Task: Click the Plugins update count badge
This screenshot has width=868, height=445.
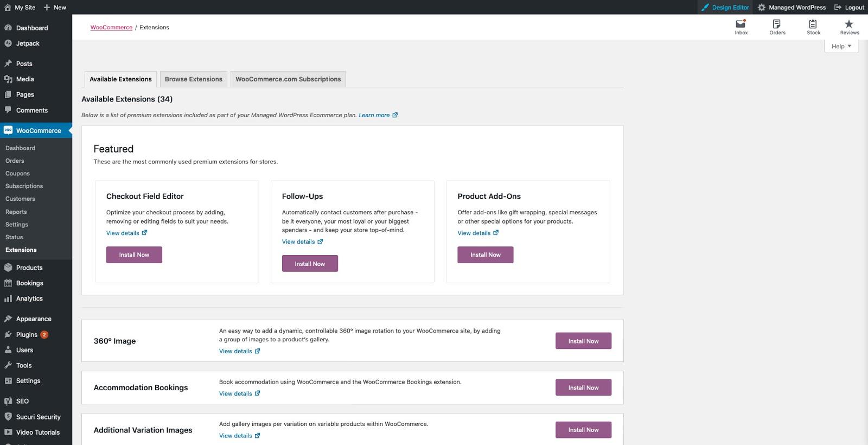Action: coord(44,335)
